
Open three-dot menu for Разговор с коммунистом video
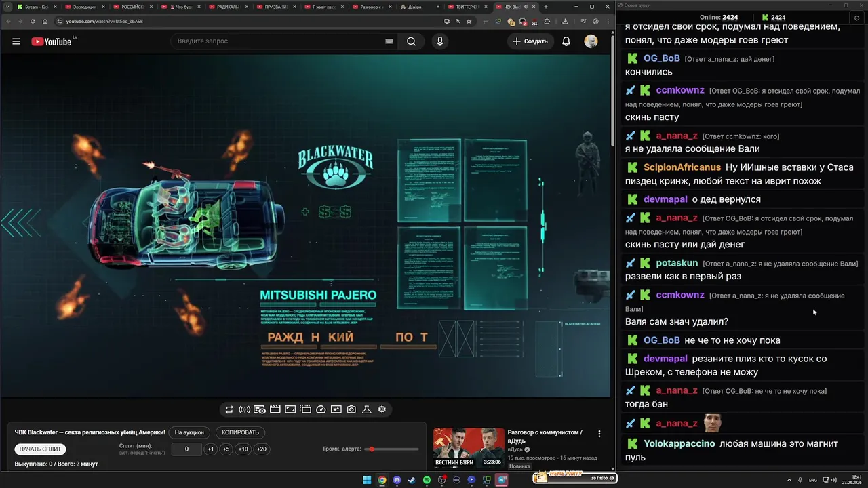[x=599, y=434]
